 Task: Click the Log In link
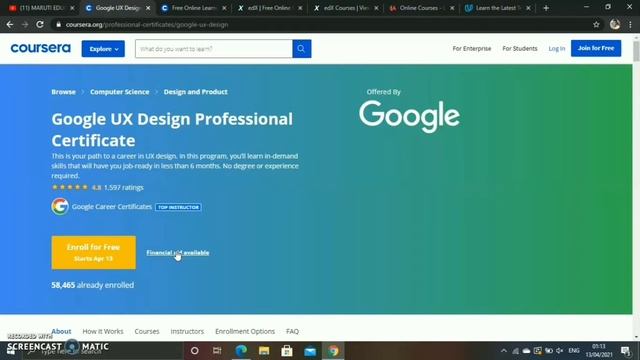[x=556, y=48]
